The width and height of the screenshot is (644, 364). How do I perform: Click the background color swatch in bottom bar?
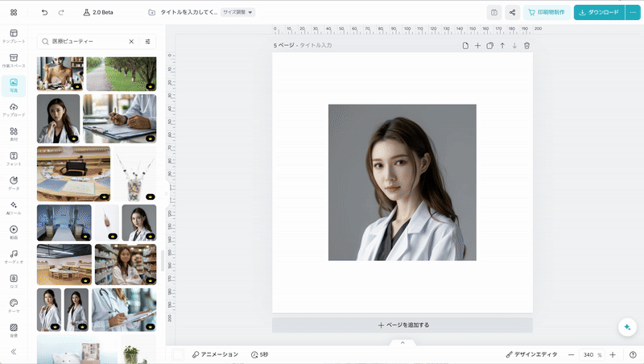tap(178, 354)
